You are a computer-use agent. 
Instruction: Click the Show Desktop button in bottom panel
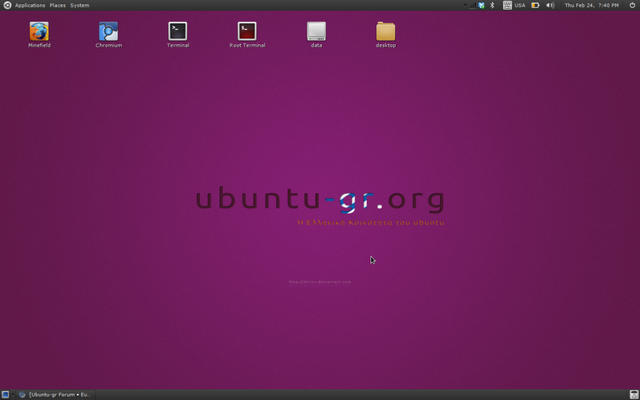(6, 394)
